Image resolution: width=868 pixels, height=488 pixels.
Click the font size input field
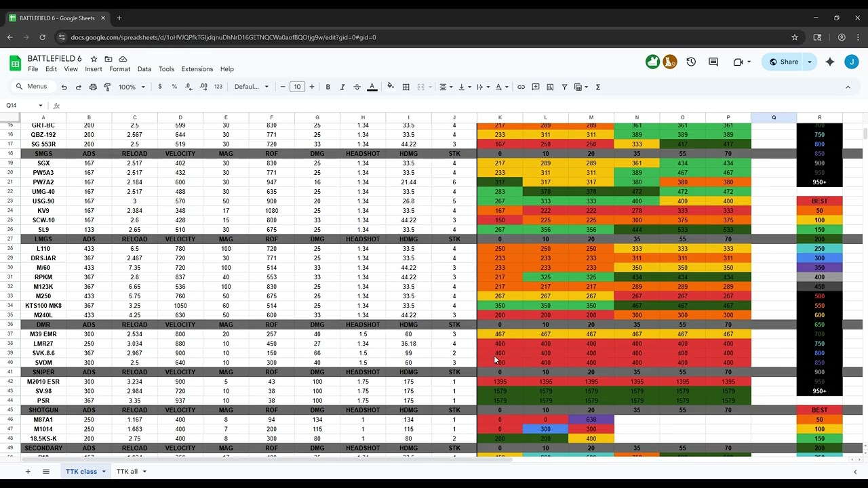[x=297, y=87]
